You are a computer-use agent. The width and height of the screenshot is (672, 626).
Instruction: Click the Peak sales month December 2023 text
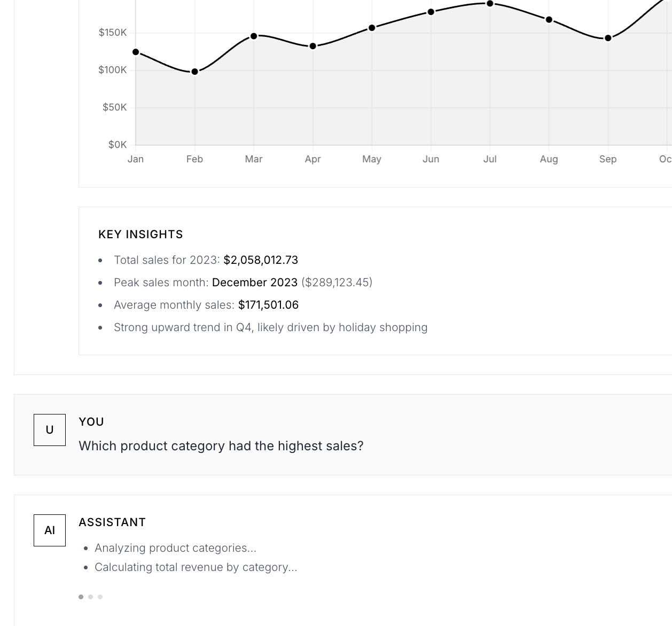[x=255, y=283]
